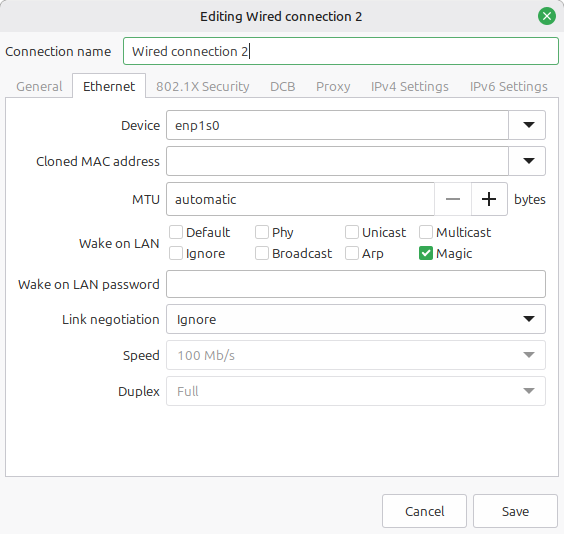This screenshot has height=534, width=564.
Task: Close the dialog with the green X button
Action: coord(547,16)
